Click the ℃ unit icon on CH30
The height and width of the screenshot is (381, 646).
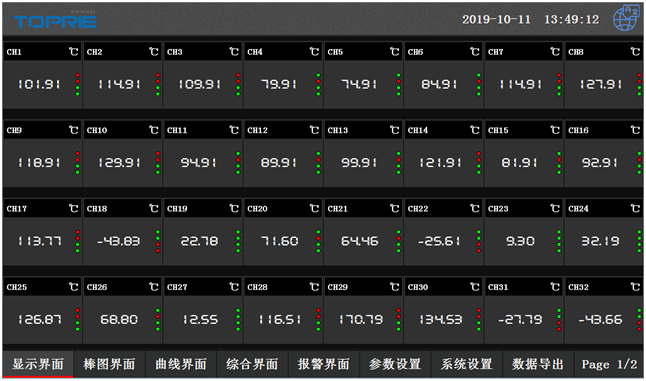pyautogui.click(x=475, y=287)
